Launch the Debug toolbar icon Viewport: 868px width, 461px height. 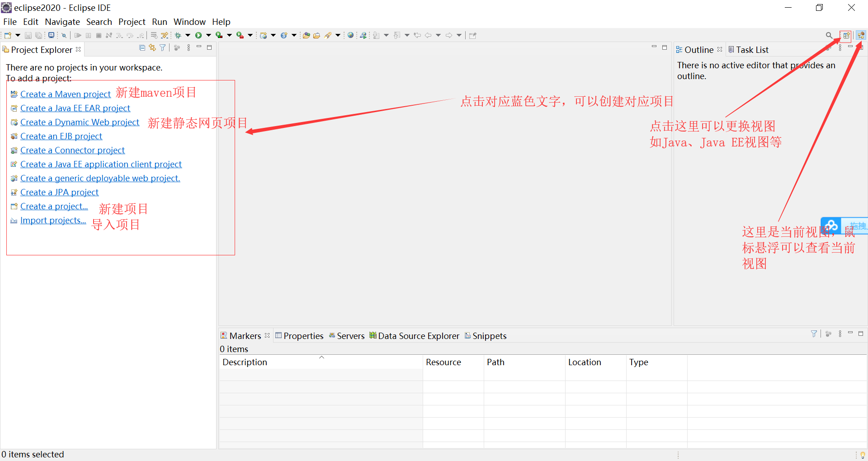point(178,35)
